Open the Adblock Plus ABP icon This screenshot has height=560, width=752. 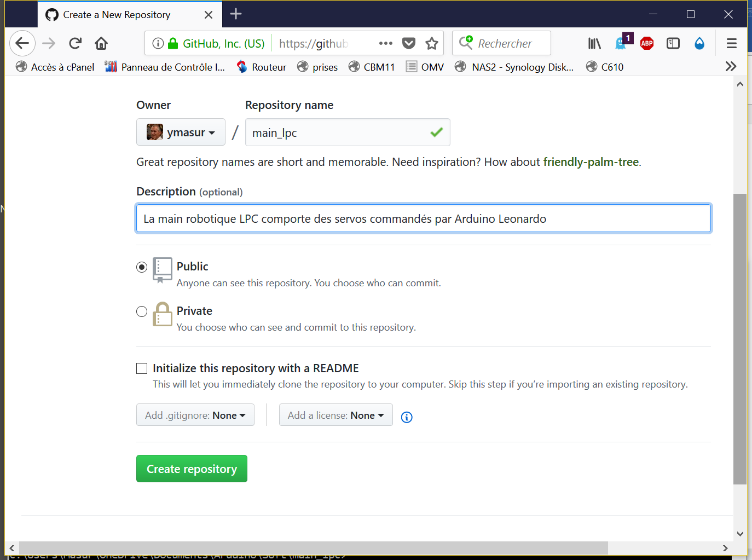pyautogui.click(x=647, y=43)
